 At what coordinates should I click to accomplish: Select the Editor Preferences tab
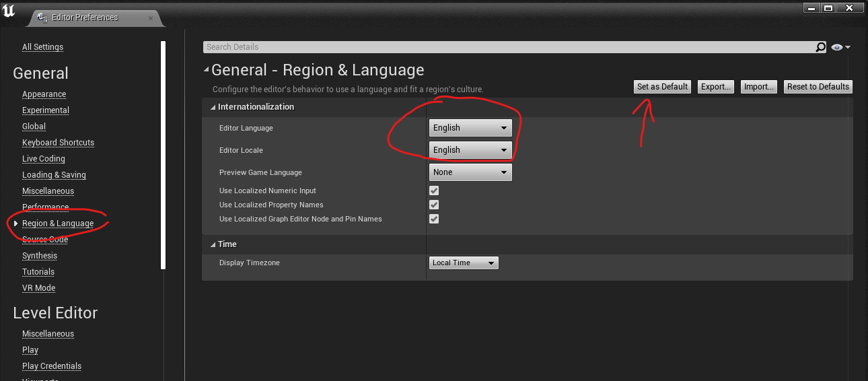tap(84, 18)
